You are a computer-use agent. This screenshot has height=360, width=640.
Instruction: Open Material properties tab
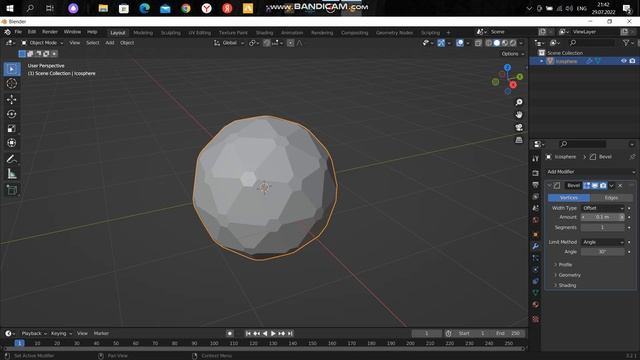[x=535, y=304]
